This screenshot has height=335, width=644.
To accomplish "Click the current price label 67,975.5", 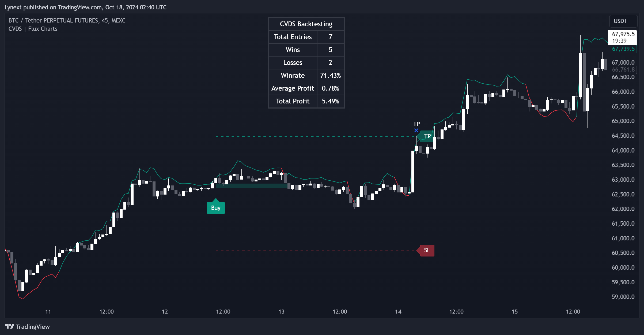I will [622, 38].
